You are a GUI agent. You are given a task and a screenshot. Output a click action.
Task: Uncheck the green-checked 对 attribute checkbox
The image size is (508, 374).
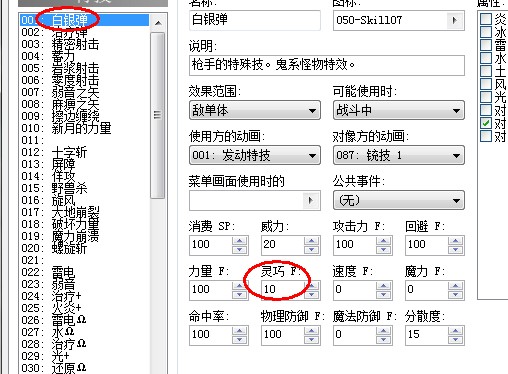486,123
